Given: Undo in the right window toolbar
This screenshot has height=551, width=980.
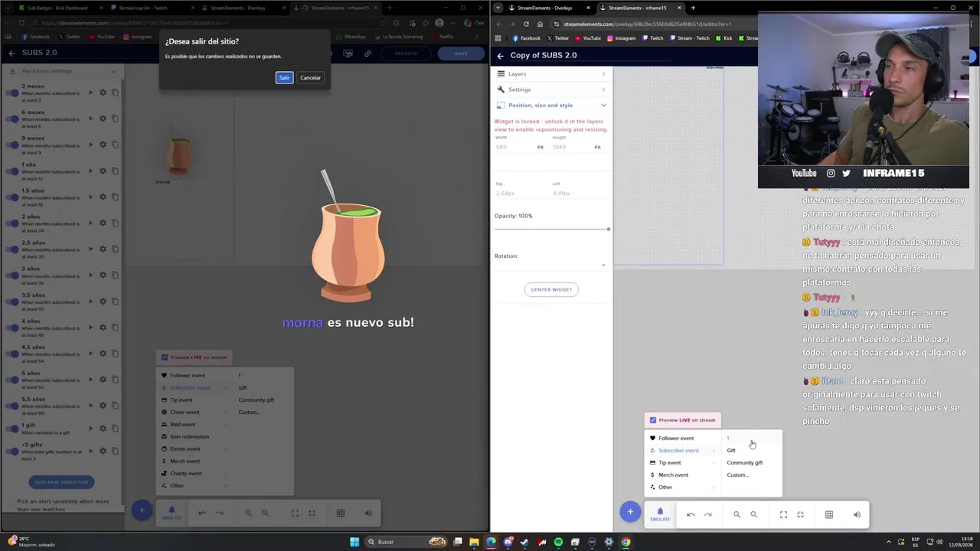Looking at the screenshot, I should 691,514.
